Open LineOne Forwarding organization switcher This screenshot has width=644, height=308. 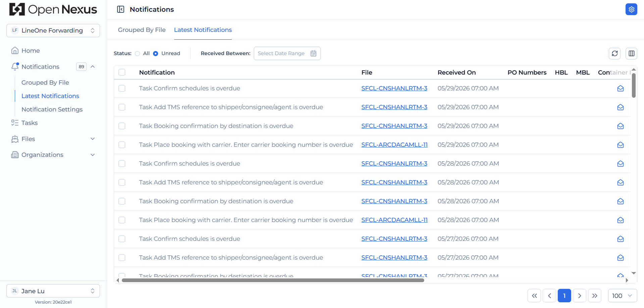pos(53,31)
